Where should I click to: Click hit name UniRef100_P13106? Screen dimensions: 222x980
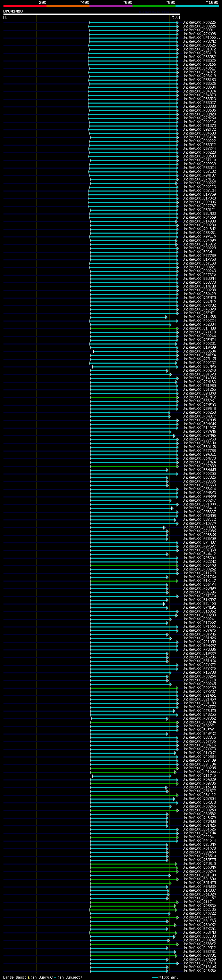(199, 967)
